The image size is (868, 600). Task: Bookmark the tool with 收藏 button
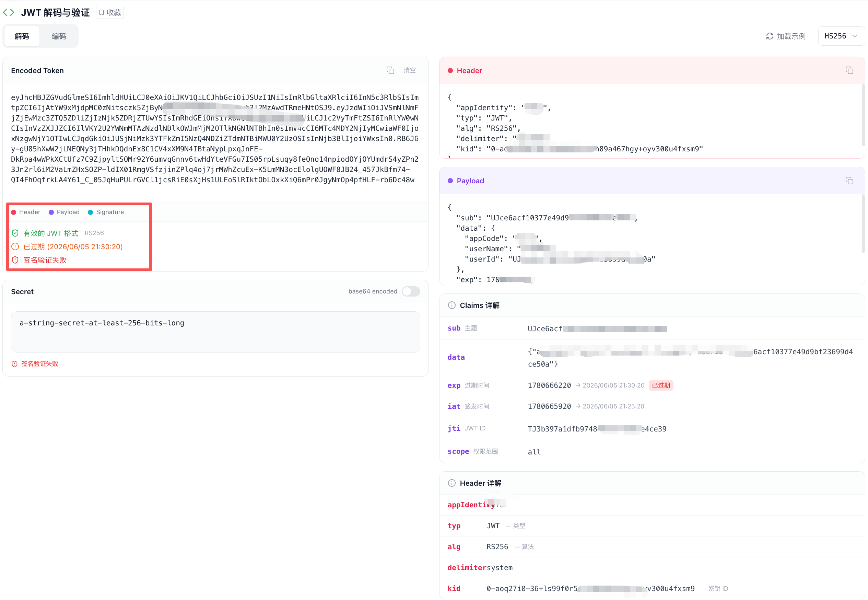[110, 12]
